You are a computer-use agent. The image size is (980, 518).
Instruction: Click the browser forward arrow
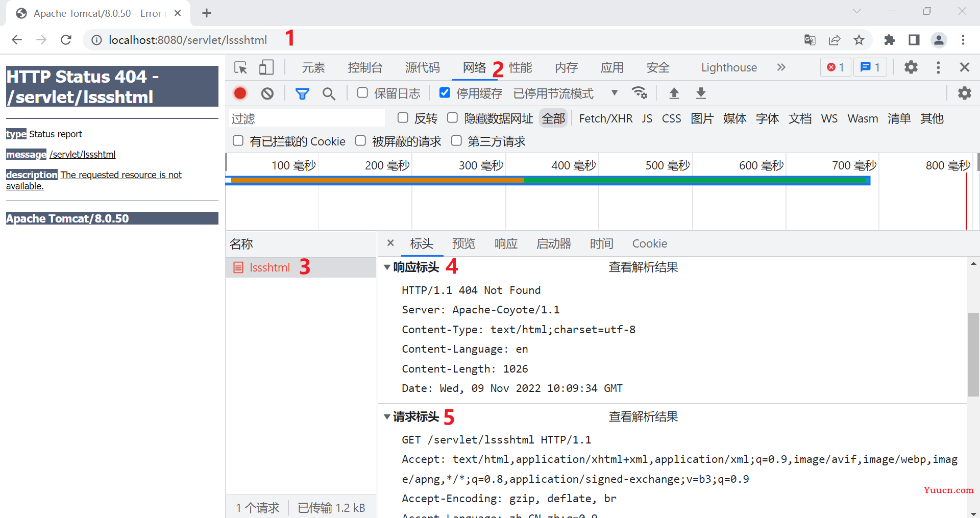coord(41,40)
